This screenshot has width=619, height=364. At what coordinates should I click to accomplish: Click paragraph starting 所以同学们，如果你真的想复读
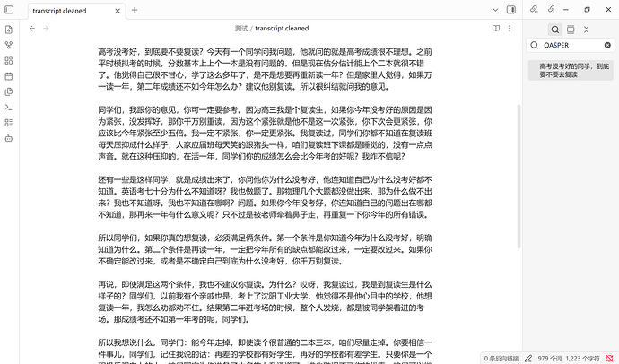[265, 249]
